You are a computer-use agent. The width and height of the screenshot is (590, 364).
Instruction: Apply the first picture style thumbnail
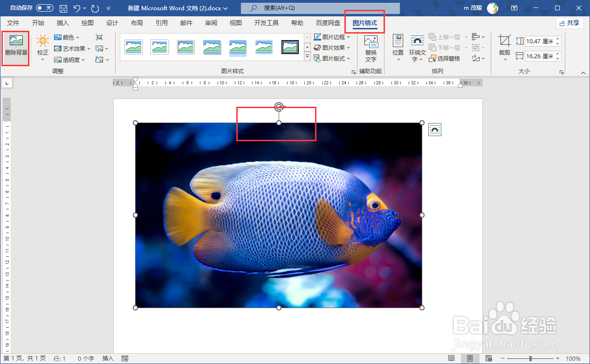point(134,47)
